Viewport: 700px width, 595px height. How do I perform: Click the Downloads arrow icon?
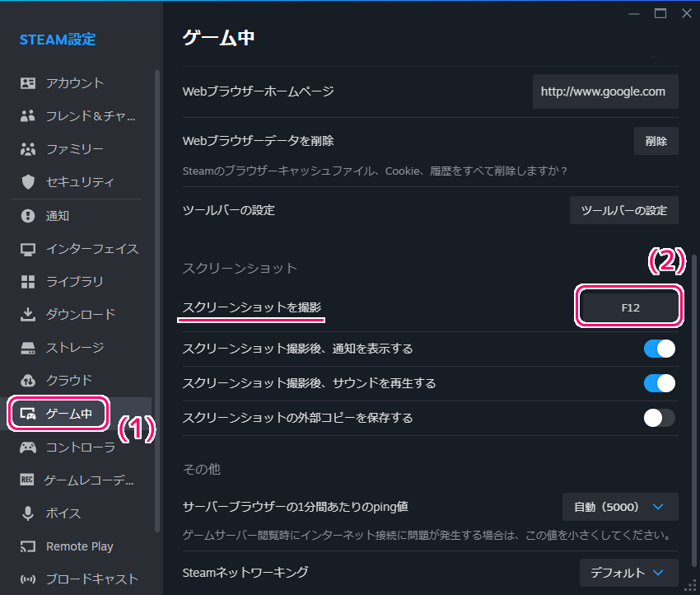tap(28, 315)
